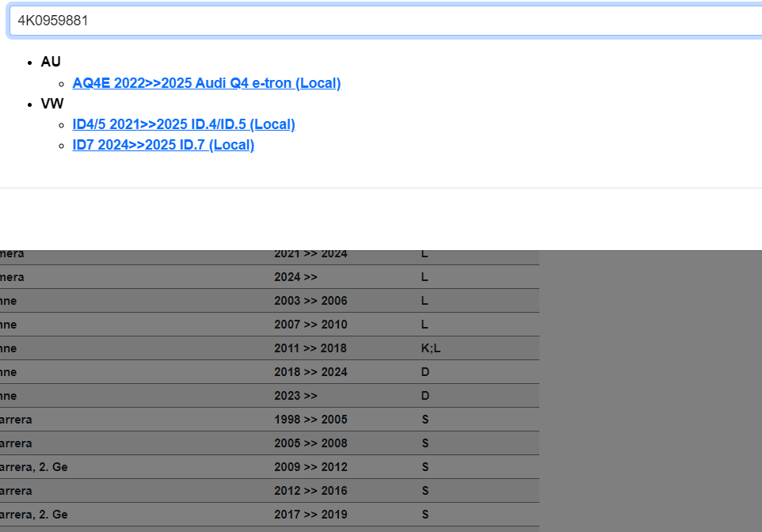Open the ID7 2024>>2025 ID.7 link
Image resolution: width=762 pixels, height=532 pixels.
click(x=162, y=145)
